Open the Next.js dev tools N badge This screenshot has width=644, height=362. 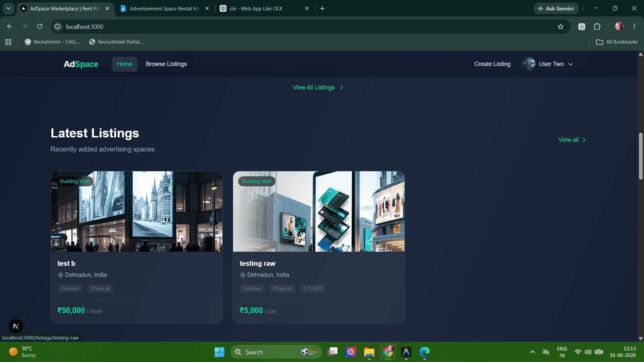[16, 326]
